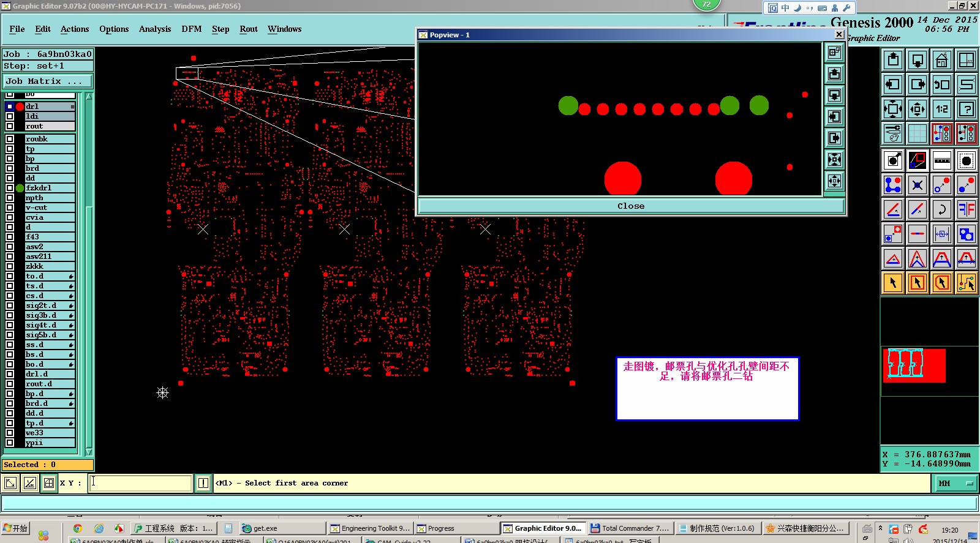Pan view left with the pan-left icon
Image resolution: width=980 pixels, height=543 pixels.
click(x=893, y=84)
